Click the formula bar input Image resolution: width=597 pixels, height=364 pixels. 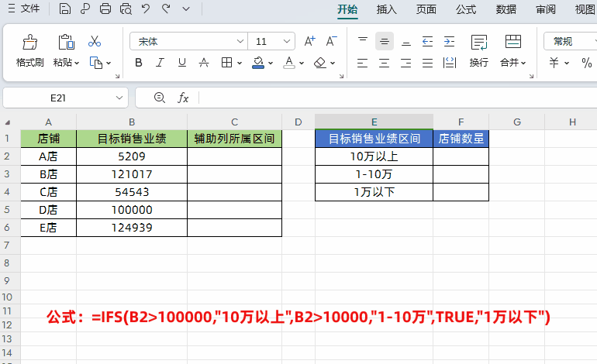click(x=398, y=98)
